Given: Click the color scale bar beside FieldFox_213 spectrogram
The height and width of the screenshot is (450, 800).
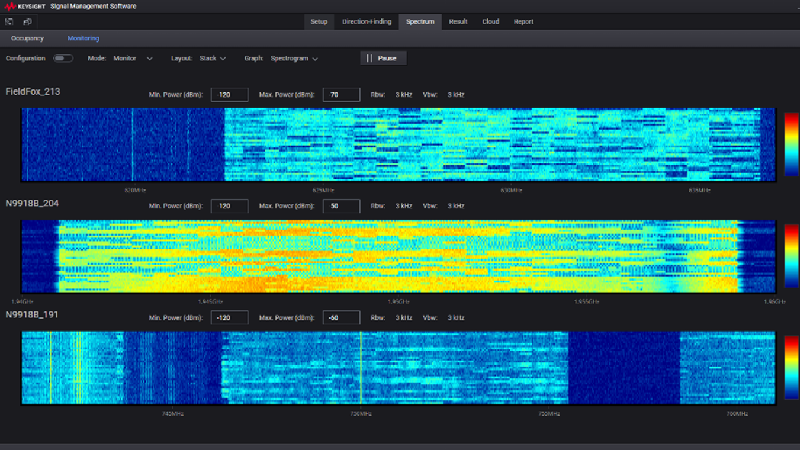Looking at the screenshot, I should coord(791,144).
